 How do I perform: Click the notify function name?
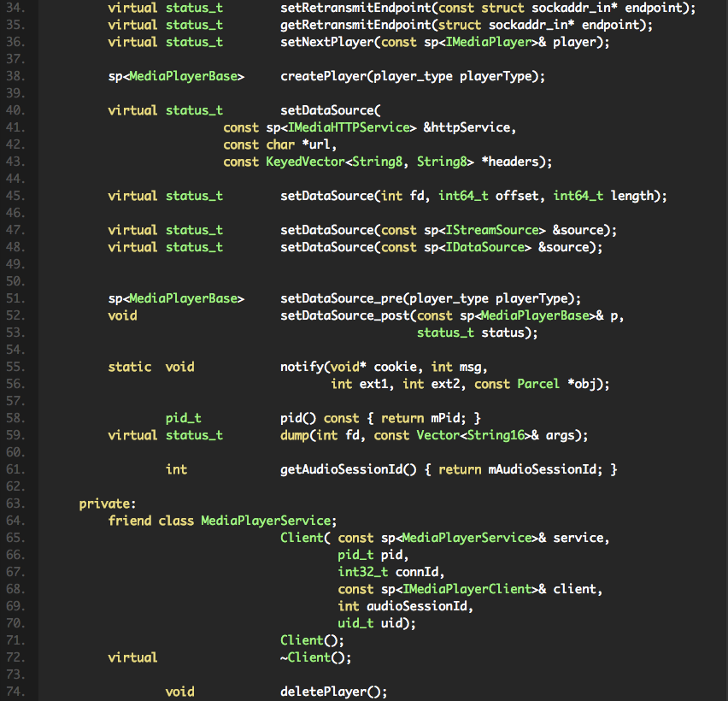302,367
